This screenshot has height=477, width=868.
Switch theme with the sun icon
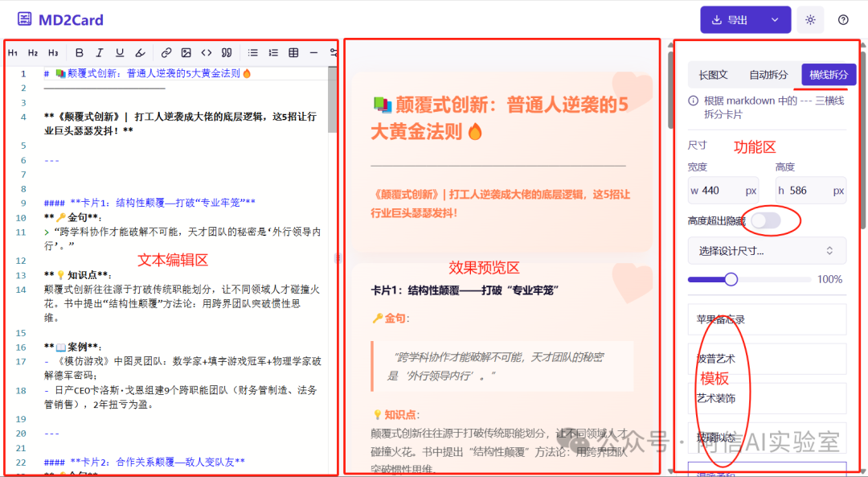(x=810, y=20)
